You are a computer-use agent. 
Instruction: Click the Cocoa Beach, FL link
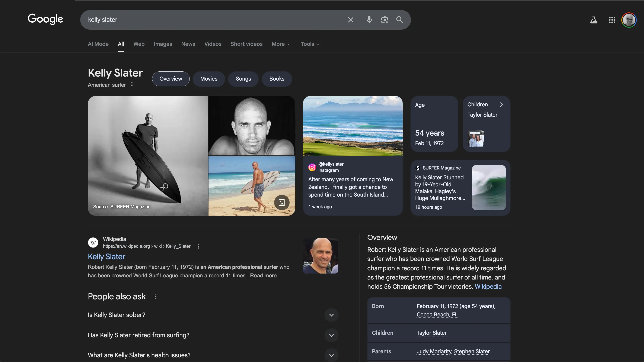[x=437, y=314]
